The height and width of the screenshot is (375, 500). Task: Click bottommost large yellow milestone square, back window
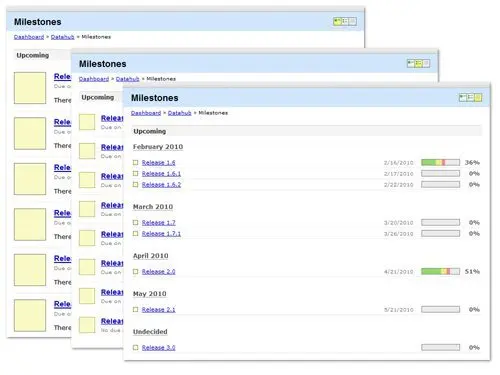[x=30, y=315]
